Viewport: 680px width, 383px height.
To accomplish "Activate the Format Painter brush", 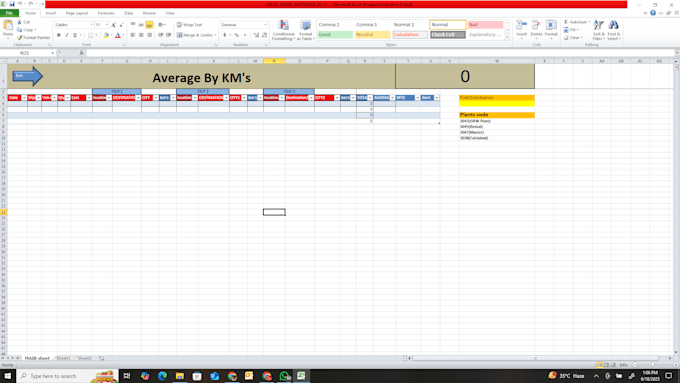I will coord(20,38).
